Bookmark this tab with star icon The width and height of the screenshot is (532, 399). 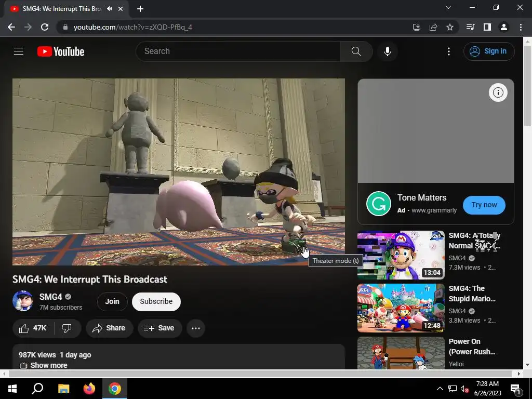coord(449,27)
